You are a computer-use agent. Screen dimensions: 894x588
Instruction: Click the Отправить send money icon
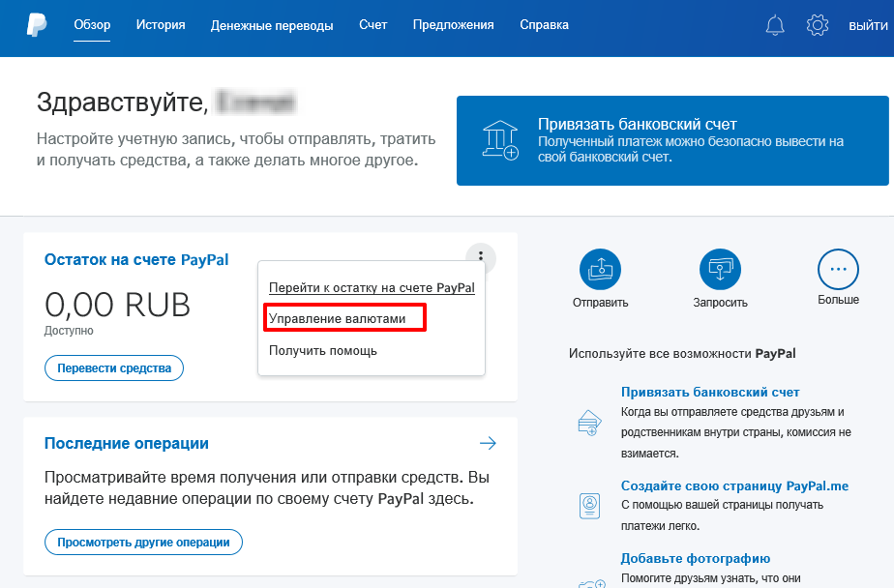click(601, 269)
